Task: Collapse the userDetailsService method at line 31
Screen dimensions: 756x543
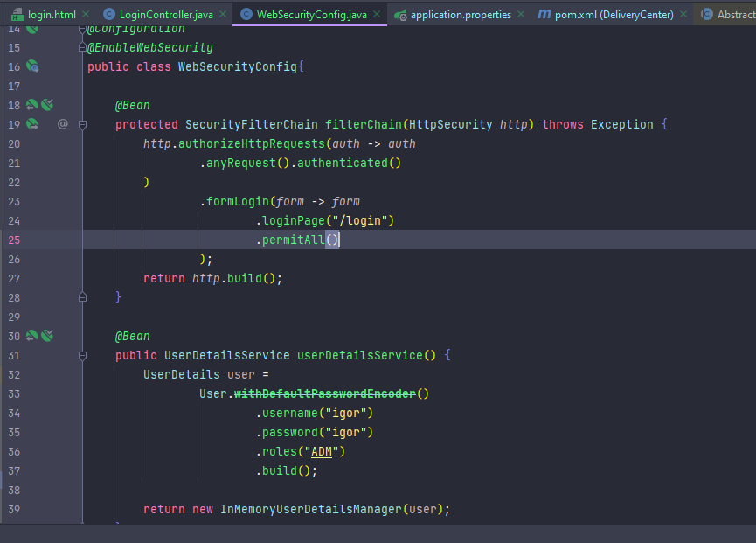Action: (82, 355)
